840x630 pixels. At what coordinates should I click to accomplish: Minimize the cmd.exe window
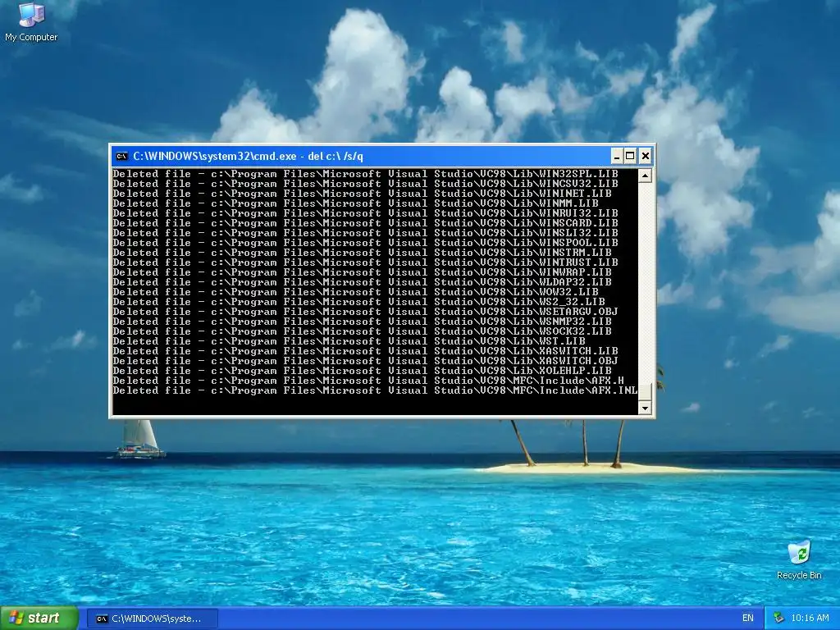617,156
